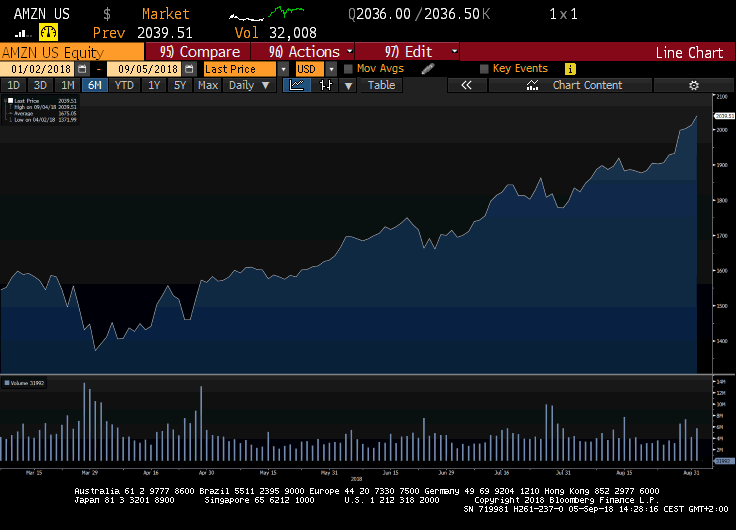Click the signal bars icon under AMZN
The image size is (736, 530).
tap(23, 33)
